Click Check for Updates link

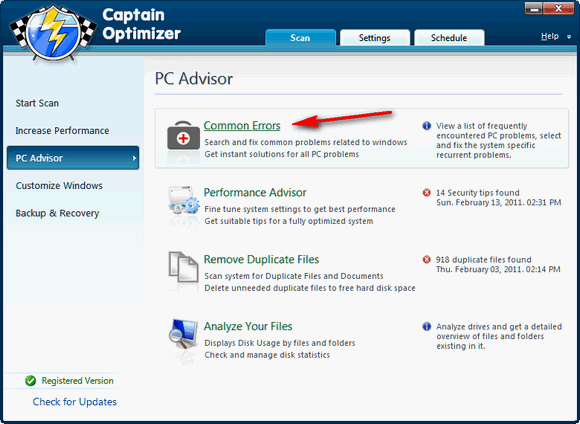(x=74, y=402)
